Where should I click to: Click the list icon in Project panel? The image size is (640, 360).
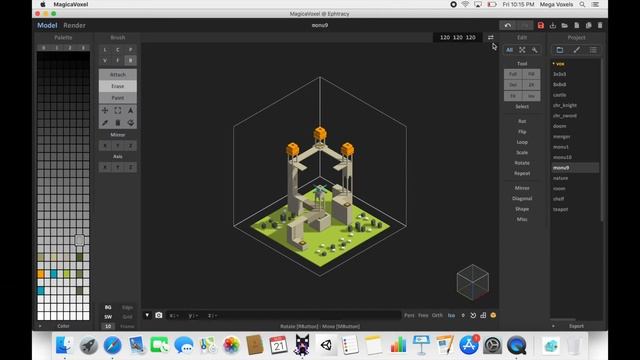pyautogui.click(x=593, y=50)
